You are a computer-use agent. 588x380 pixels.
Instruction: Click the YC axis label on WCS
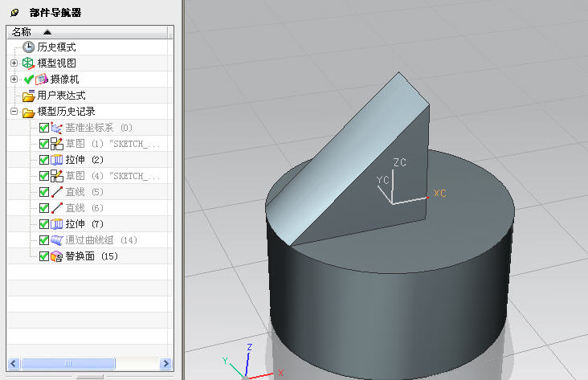[x=383, y=180]
